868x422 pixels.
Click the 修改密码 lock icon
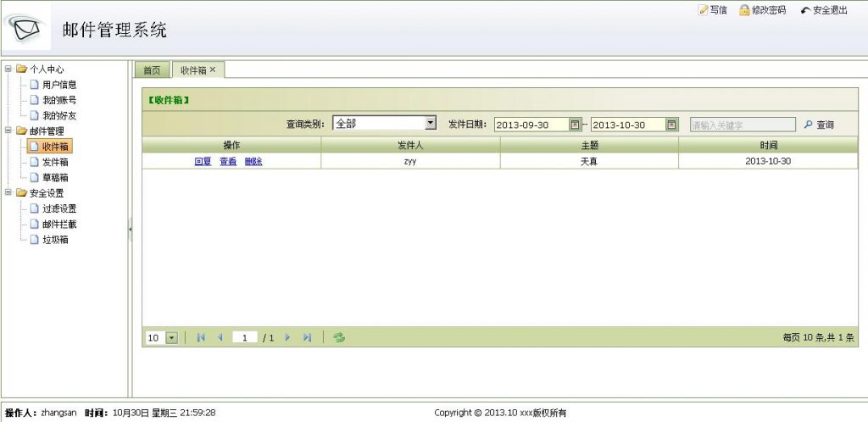744,10
